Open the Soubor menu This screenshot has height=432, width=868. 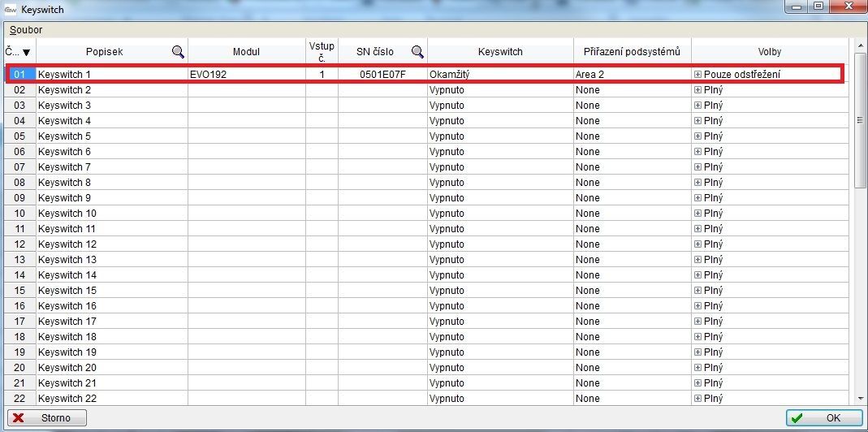click(x=26, y=30)
